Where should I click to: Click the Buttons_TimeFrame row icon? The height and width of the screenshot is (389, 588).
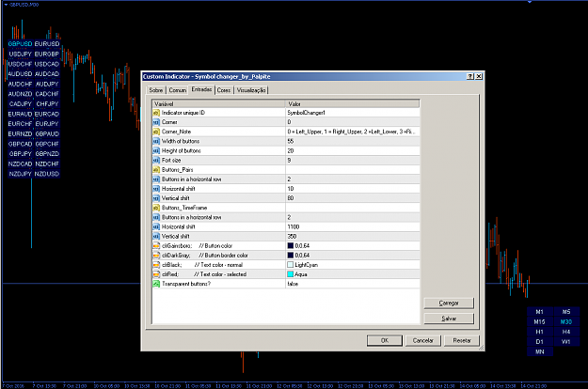click(x=156, y=208)
